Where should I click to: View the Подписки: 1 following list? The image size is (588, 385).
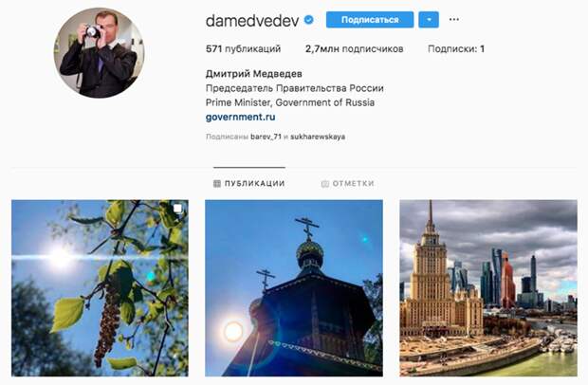point(456,49)
